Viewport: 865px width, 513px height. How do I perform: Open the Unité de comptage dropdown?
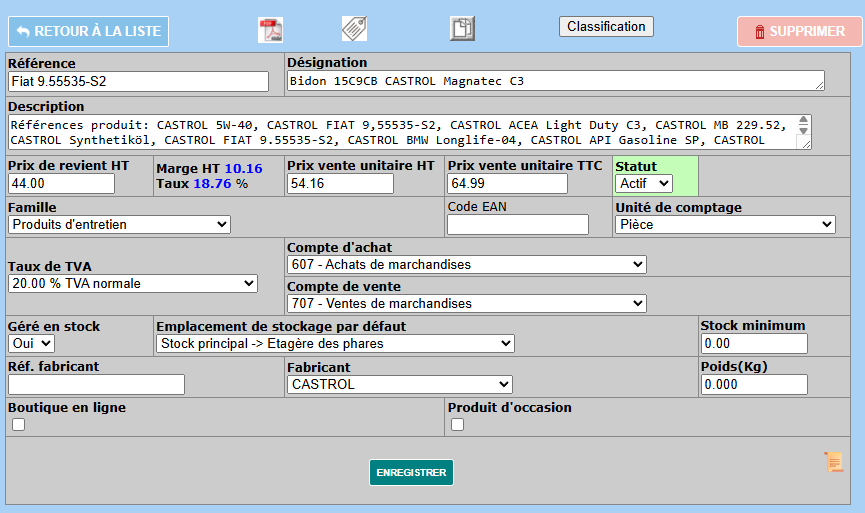coord(724,224)
